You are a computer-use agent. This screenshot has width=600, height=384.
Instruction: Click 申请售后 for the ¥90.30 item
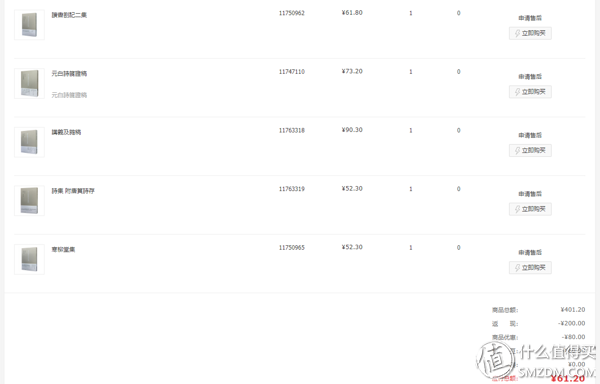tap(530, 135)
